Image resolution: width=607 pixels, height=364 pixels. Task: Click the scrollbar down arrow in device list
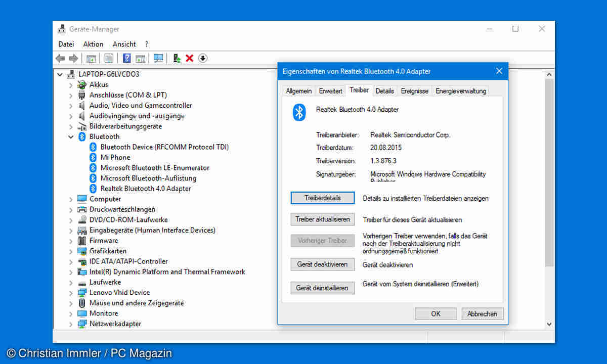[549, 324]
